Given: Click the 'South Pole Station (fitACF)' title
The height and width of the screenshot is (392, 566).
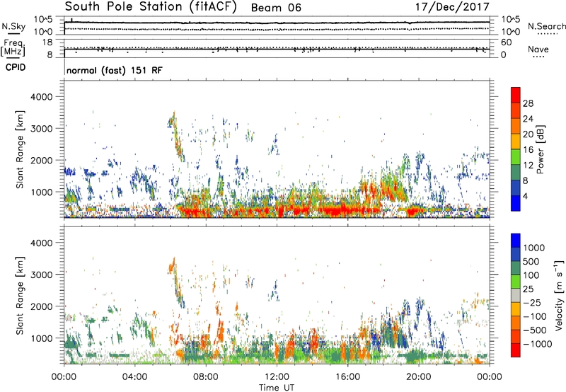Looking at the screenshot, I should (x=151, y=7).
